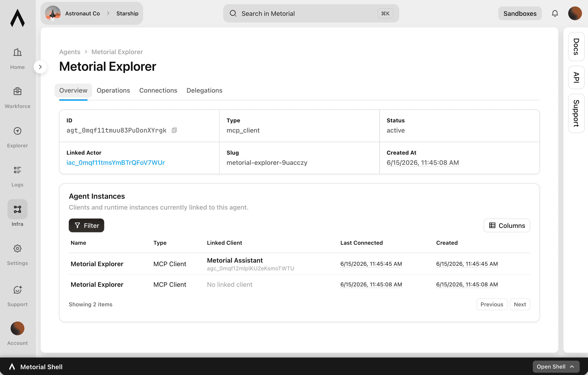Screen dimensions: 588x375
Task: Open the Support side panel tab
Action: [576, 113]
